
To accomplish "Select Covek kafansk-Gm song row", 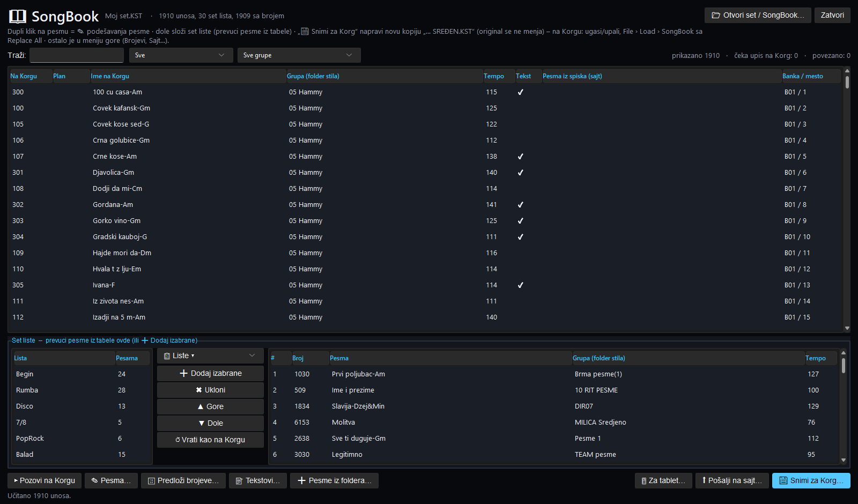I will tap(426, 108).
